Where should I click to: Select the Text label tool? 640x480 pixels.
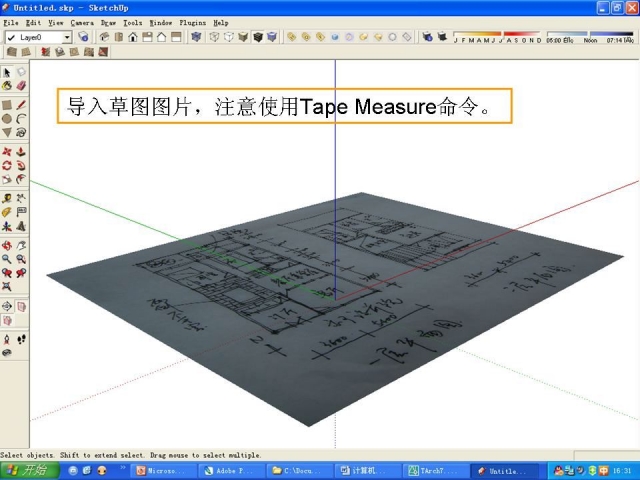pos(21,212)
